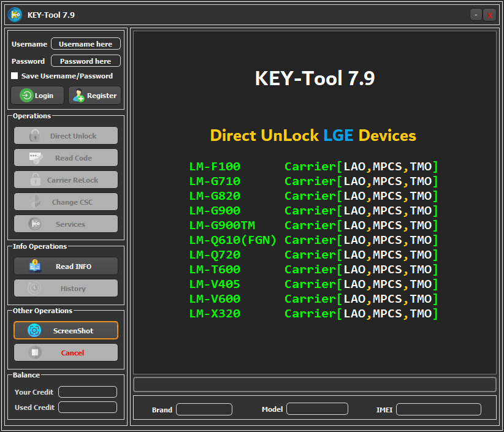This screenshot has width=504, height=432.
Task: Select LM-Q610(FGN) in device list
Action: point(233,240)
